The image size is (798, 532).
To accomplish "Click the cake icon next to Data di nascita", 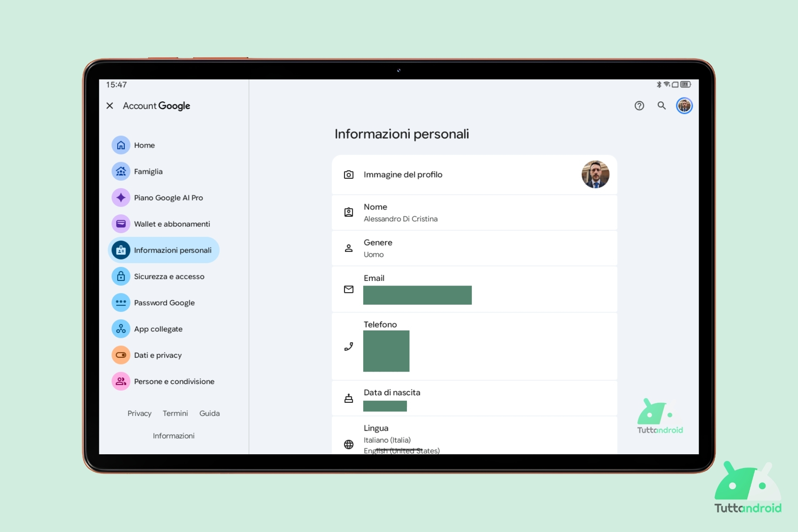I will coord(349,398).
